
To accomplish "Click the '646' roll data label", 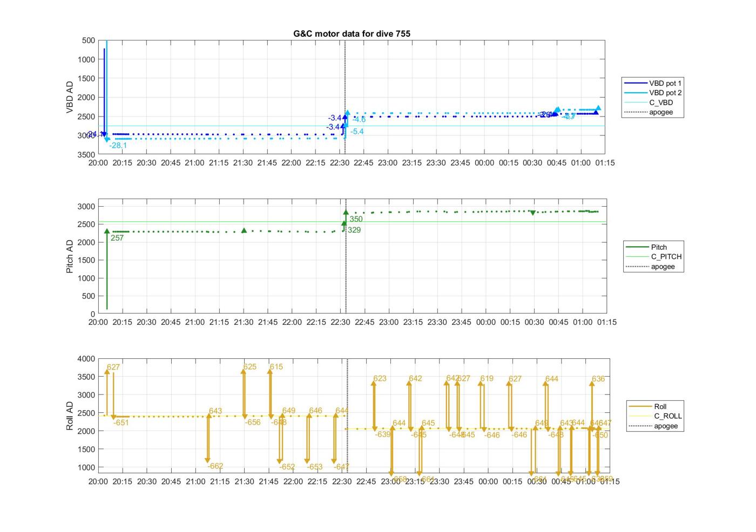I will tap(315, 411).
